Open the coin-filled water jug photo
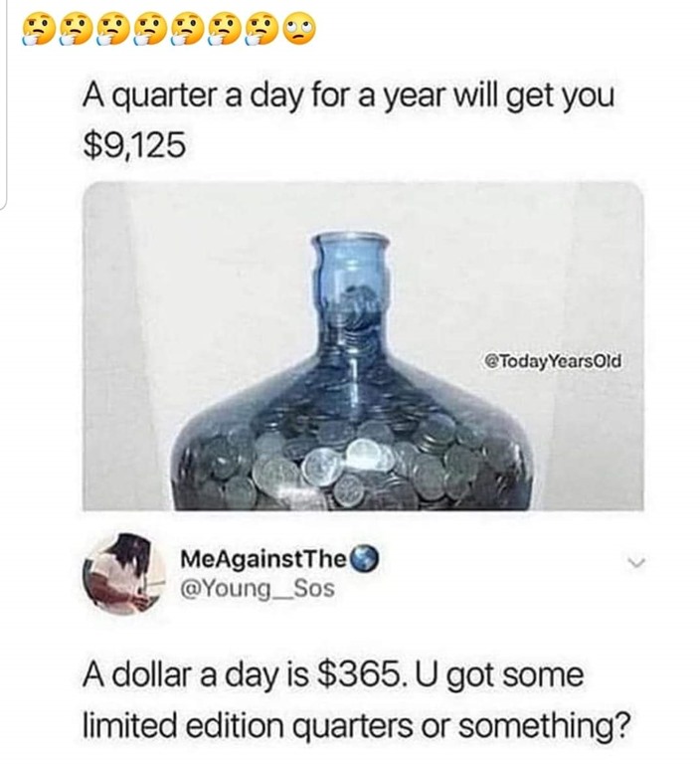 point(363,346)
